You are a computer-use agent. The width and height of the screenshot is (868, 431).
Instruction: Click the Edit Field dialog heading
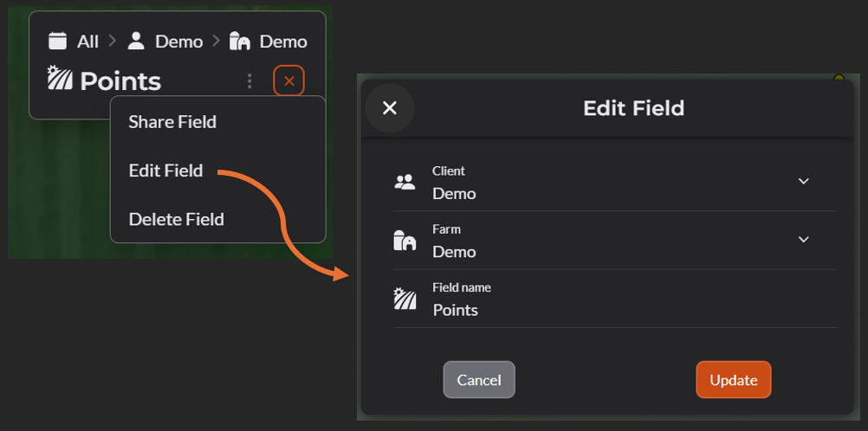pos(634,108)
